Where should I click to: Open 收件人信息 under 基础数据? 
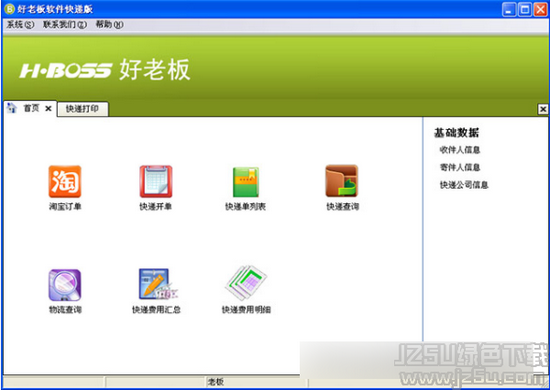460,150
